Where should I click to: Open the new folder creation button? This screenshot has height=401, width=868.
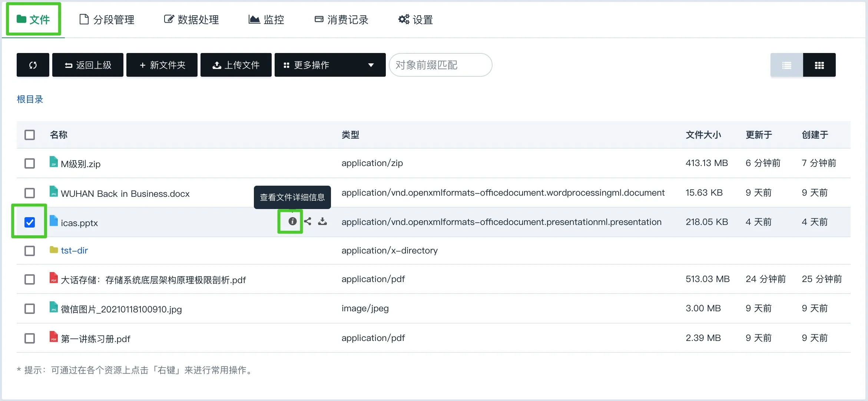(162, 65)
